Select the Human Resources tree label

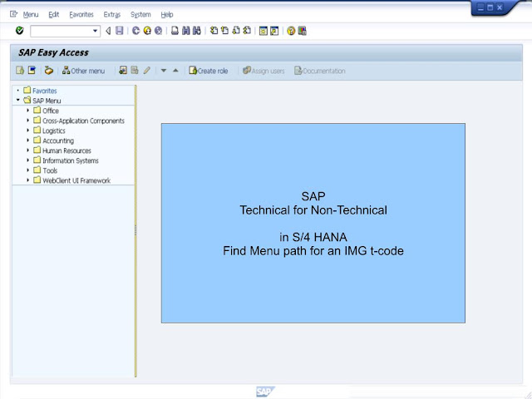(66, 150)
